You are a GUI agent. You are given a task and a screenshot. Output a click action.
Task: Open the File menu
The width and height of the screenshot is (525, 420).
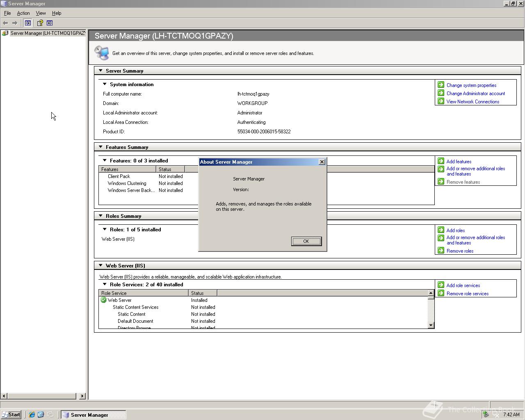7,13
